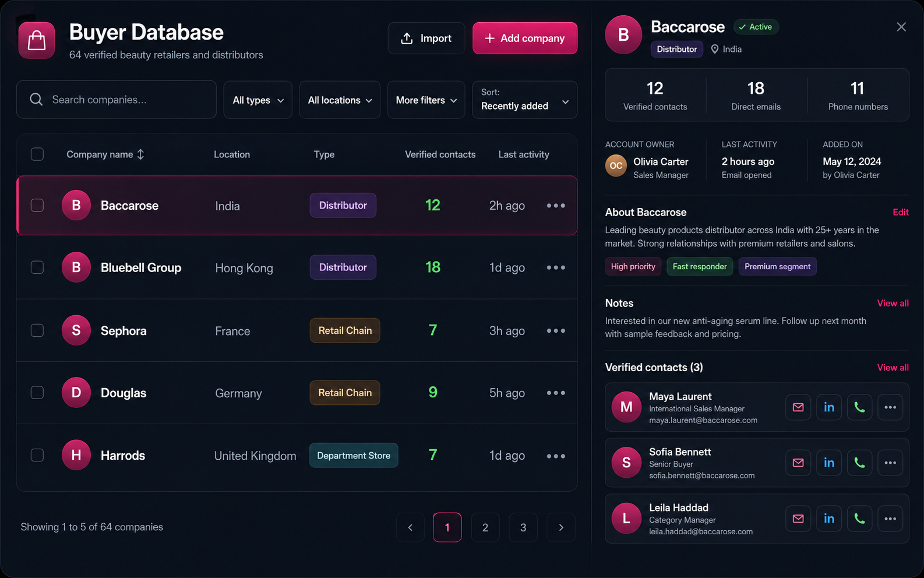Call Sofia Bennett with phone icon
The image size is (924, 578).
click(859, 463)
